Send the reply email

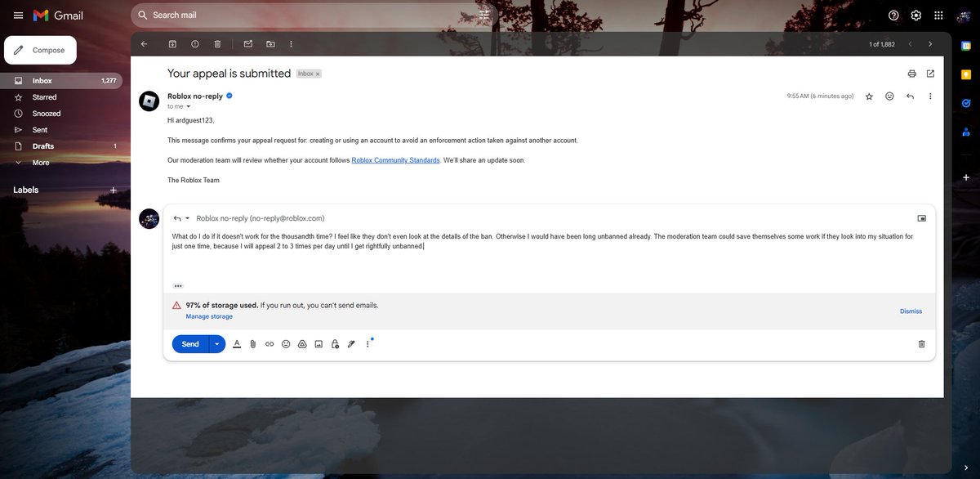click(x=190, y=344)
